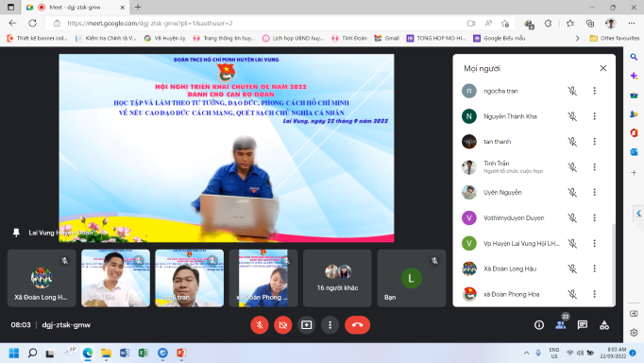The image size is (644, 363).
Task: Leave the call with red hang-up button
Action: coord(357,325)
